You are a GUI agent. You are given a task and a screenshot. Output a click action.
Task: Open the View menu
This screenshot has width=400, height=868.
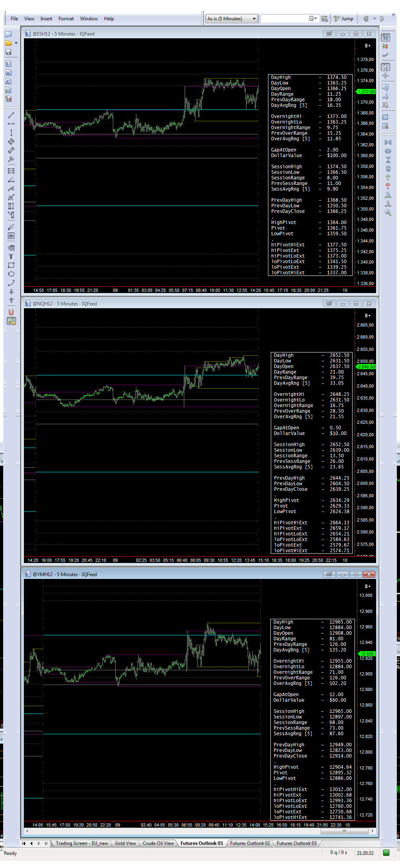(x=29, y=19)
